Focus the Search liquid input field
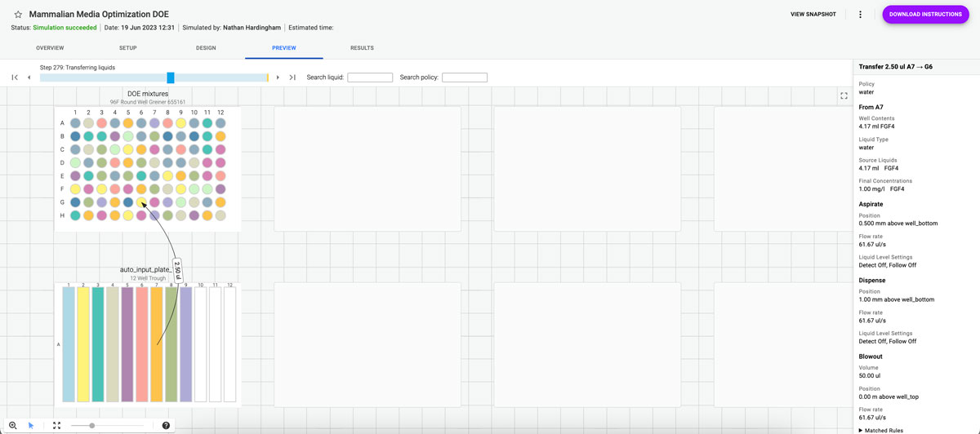980x434 pixels. [370, 77]
